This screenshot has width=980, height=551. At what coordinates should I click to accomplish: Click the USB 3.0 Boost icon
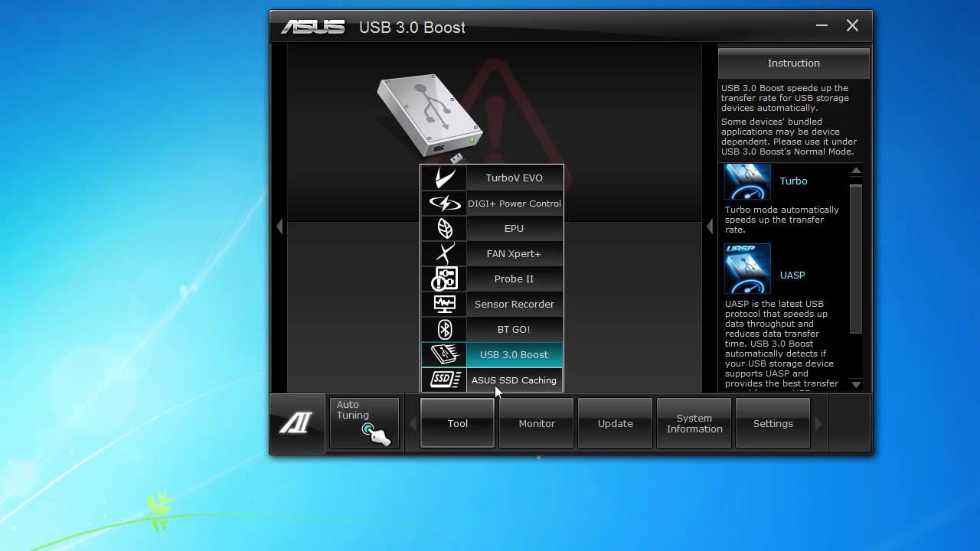(x=444, y=354)
